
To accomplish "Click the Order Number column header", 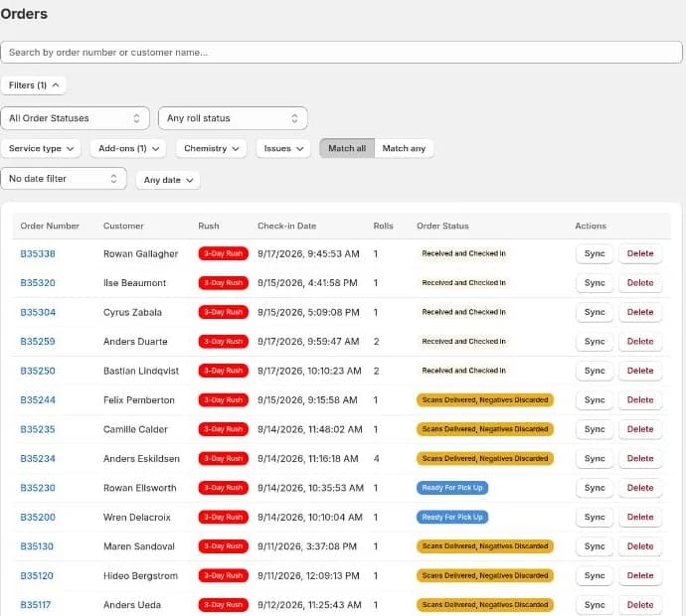I will pos(50,226).
